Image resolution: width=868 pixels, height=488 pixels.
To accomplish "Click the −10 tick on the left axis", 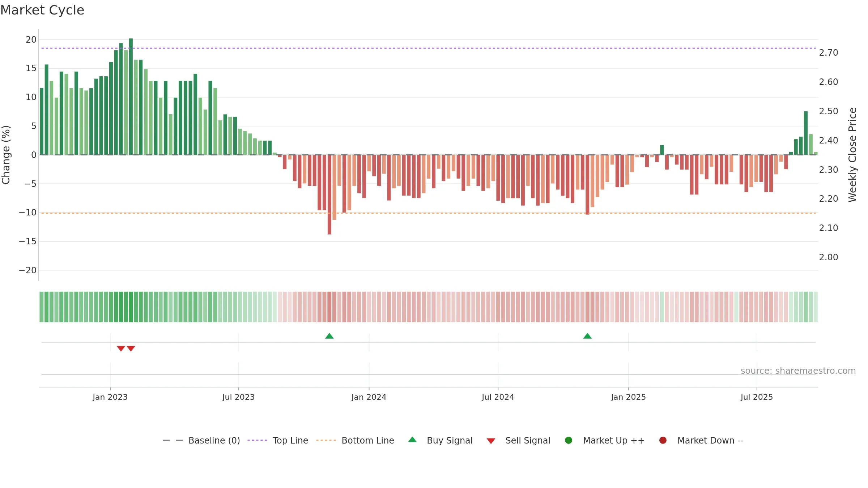I will 28,213.
